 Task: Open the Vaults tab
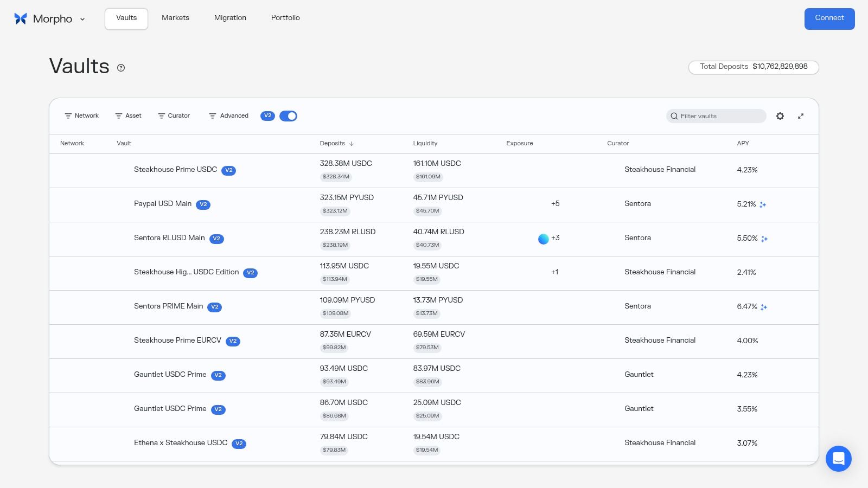pos(126,18)
